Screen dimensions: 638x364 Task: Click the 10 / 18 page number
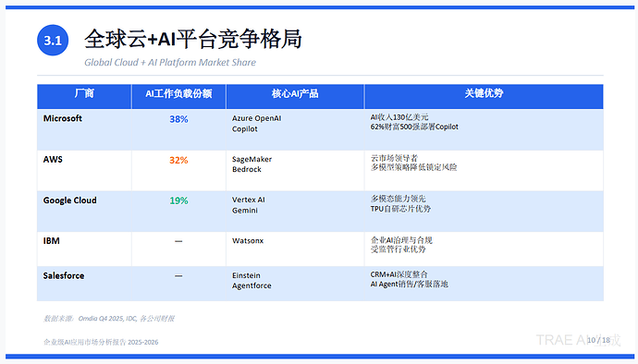(x=598, y=340)
